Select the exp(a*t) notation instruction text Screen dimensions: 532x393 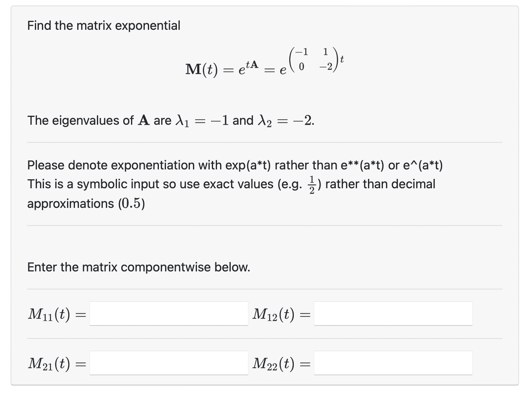235,165
